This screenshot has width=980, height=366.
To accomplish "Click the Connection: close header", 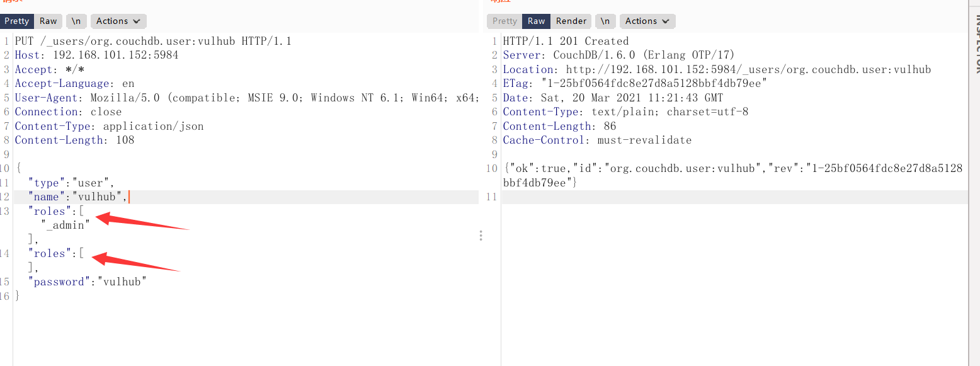I will click(x=68, y=112).
